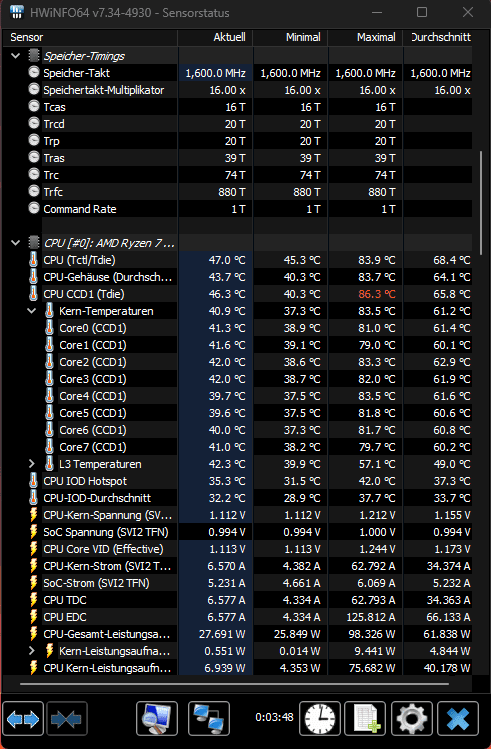Click the Command Rate clock icon
Screen dimensions: 494x749
point(33,208)
